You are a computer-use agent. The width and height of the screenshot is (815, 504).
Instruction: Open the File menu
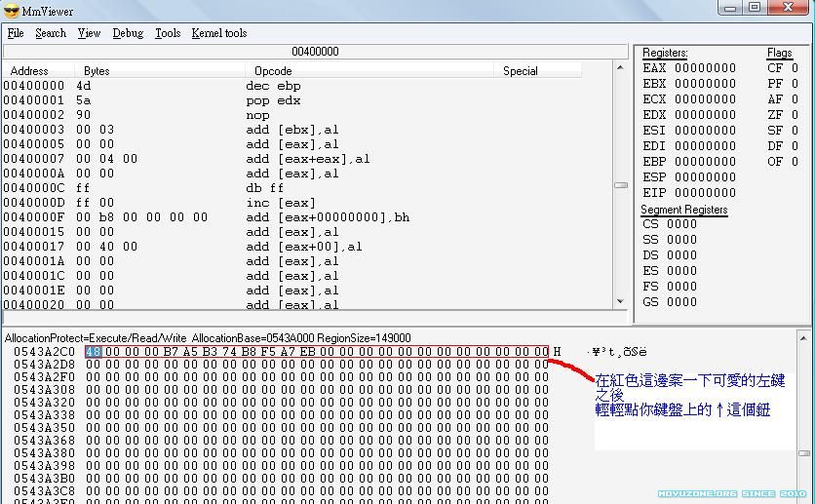click(16, 33)
